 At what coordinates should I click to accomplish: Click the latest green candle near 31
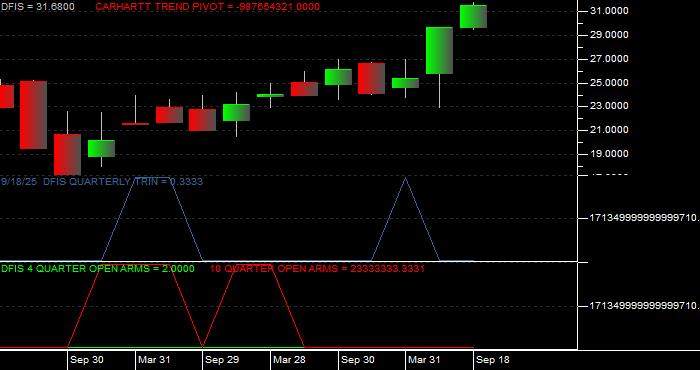pyautogui.click(x=473, y=17)
